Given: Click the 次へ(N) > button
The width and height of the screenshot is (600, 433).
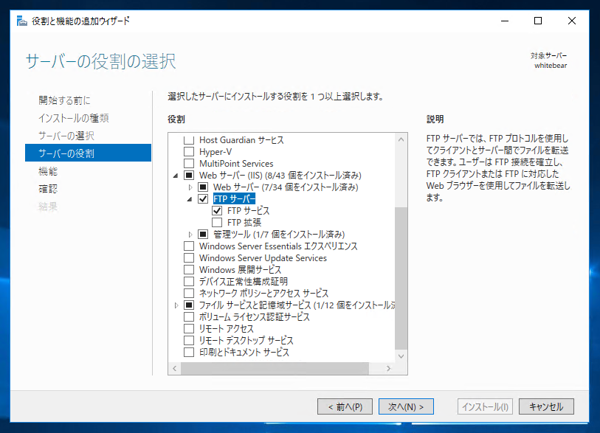Looking at the screenshot, I should point(406,407).
